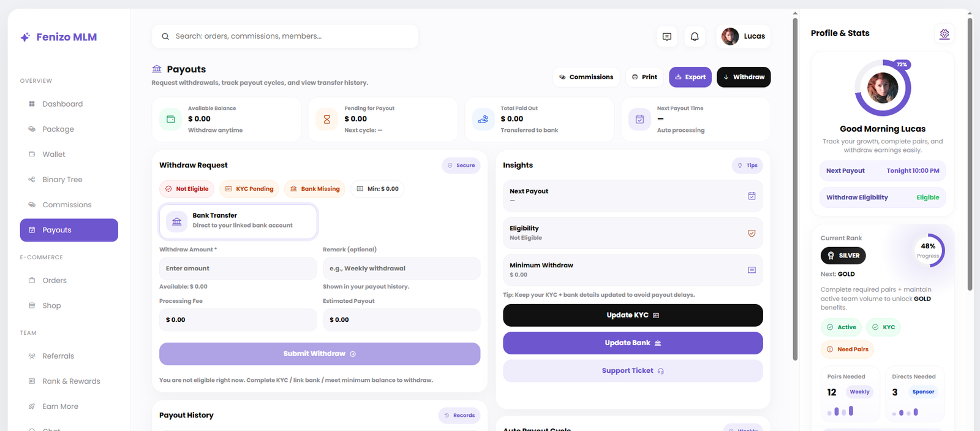Click the Total Paid Out hand icon
The width and height of the screenshot is (980, 431).
point(483,120)
